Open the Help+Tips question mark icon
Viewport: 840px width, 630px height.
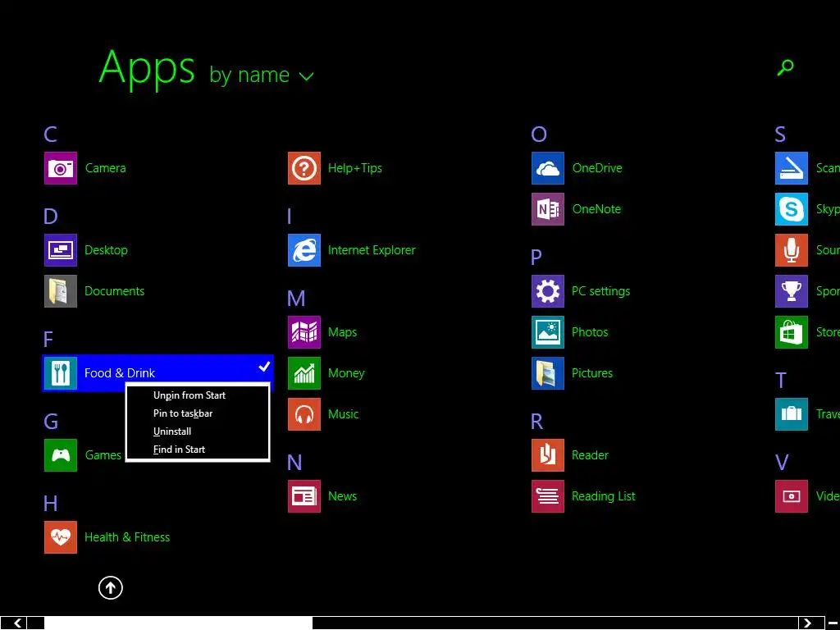[x=304, y=168]
